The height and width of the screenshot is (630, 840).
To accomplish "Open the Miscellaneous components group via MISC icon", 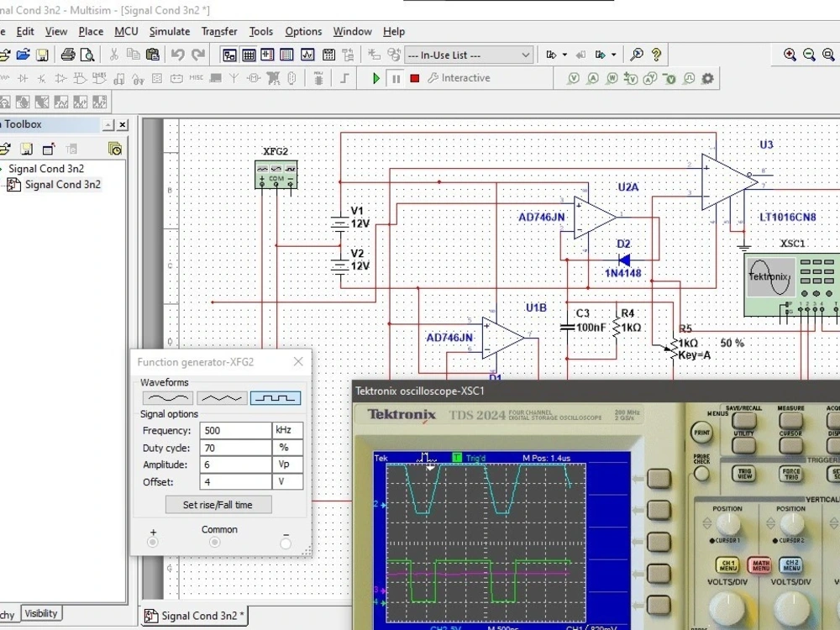I will click(197, 78).
